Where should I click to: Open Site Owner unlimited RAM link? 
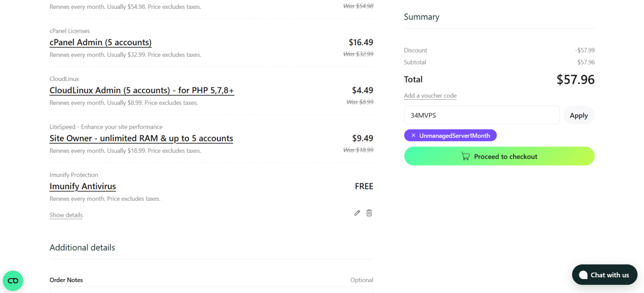141,139
